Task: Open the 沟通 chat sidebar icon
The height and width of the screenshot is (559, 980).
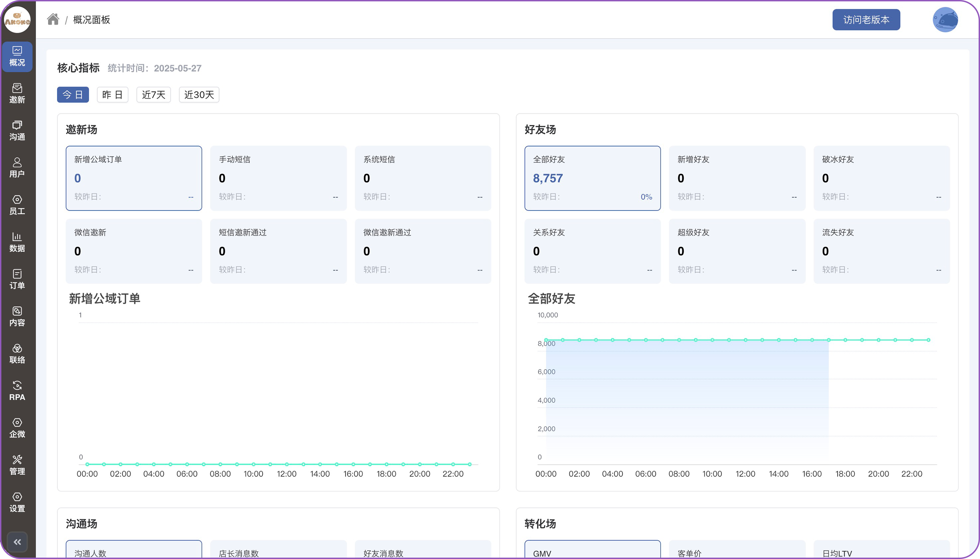Action: [x=17, y=131]
